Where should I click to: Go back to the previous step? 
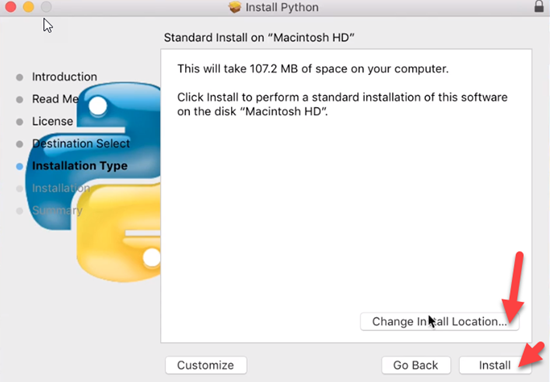pos(416,365)
